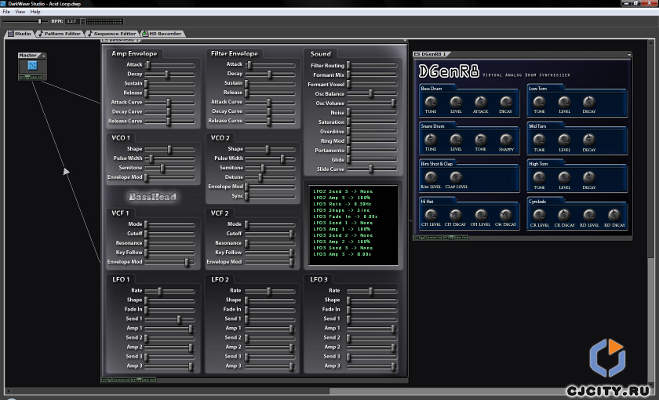Click the Hi Hat CH LEVEL knob
The image size is (659, 400).
(430, 216)
